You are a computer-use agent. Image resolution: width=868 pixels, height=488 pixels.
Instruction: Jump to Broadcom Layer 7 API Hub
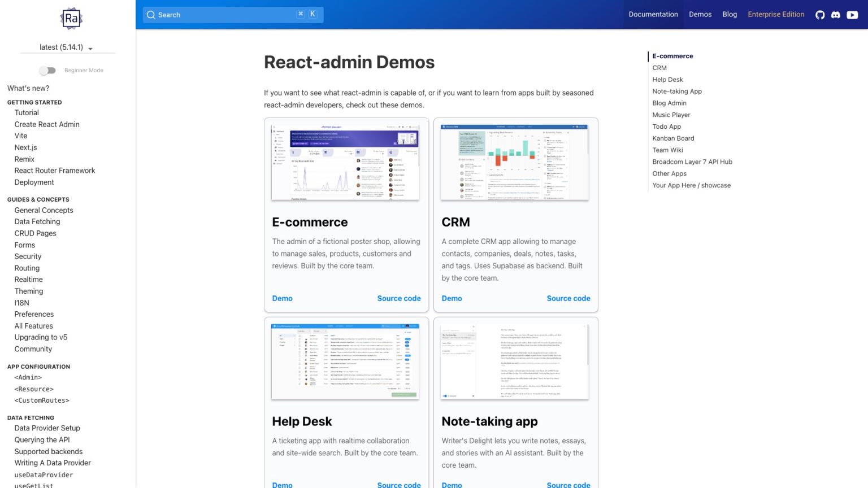[x=692, y=162]
